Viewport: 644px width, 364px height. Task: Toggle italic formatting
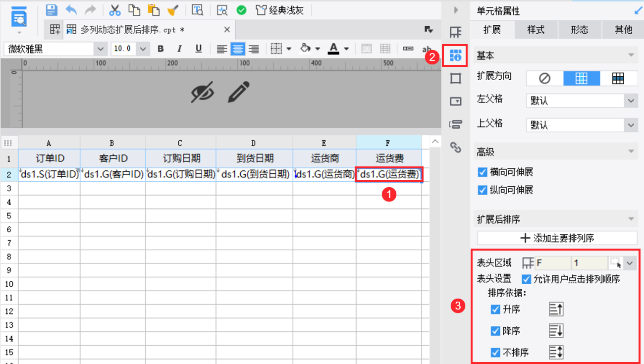(179, 49)
